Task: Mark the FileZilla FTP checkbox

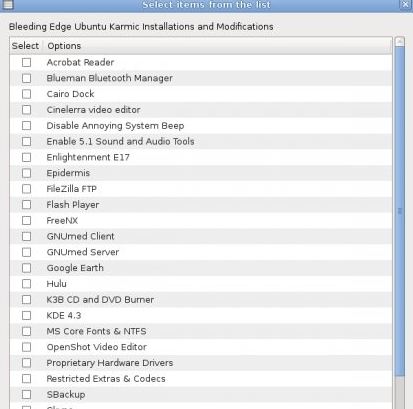Action: click(26, 189)
